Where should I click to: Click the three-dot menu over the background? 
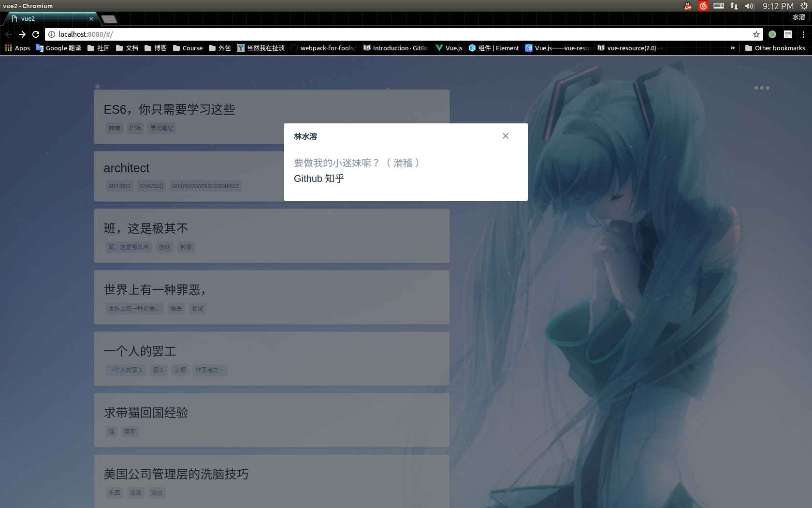pos(762,88)
